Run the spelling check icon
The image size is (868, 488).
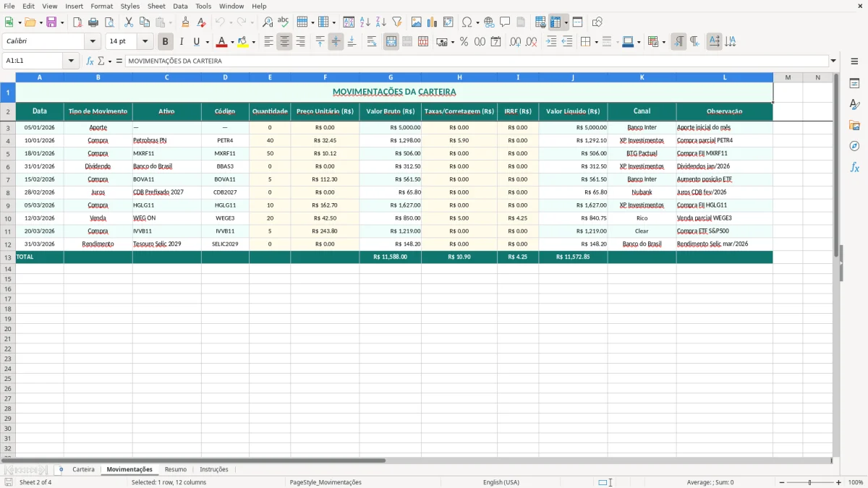click(284, 22)
